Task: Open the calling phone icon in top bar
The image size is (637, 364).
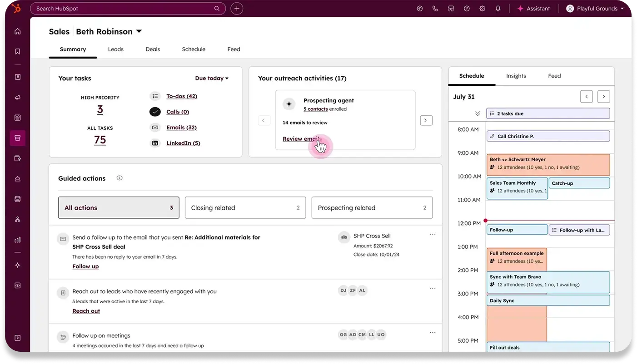Action: [435, 9]
